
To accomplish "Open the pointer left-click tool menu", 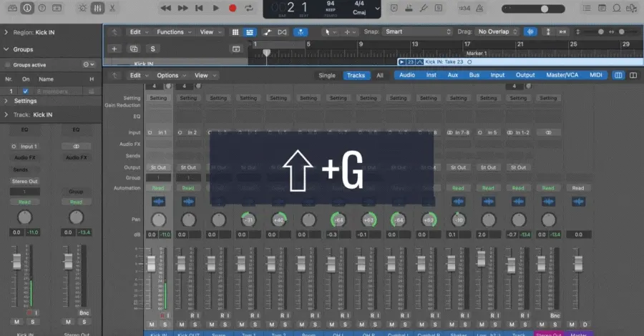I will point(330,32).
